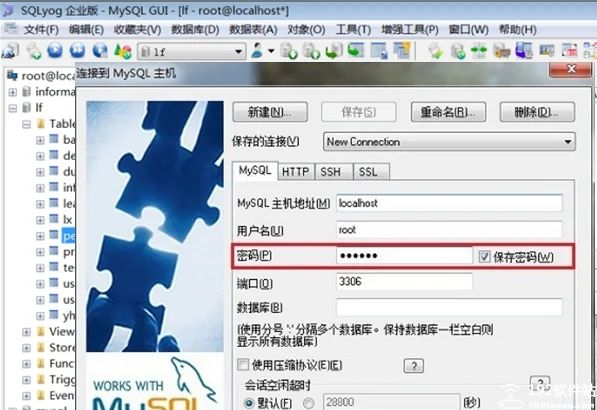Screen dimensions: 597x410
Task: Open the lf database selector dropdown
Action: pos(191,51)
